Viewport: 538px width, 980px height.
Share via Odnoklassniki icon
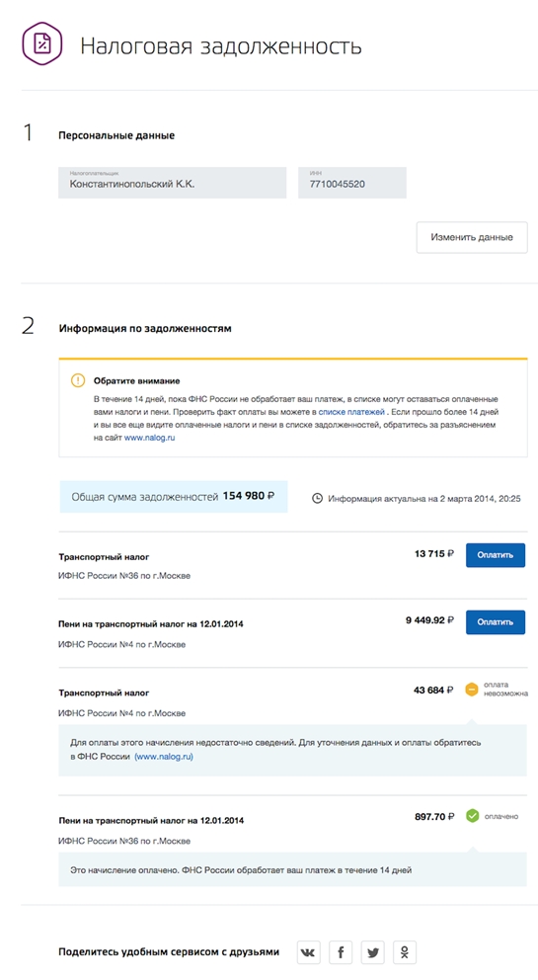pyautogui.click(x=405, y=952)
